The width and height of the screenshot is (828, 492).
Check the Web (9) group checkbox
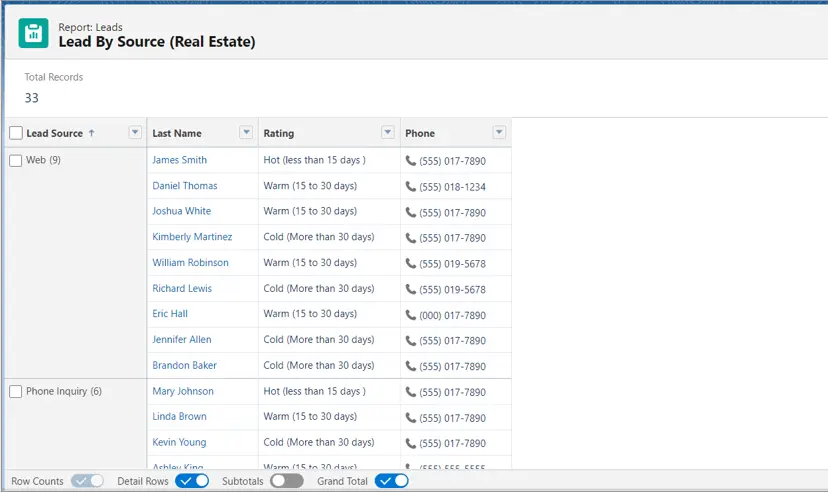(x=16, y=160)
